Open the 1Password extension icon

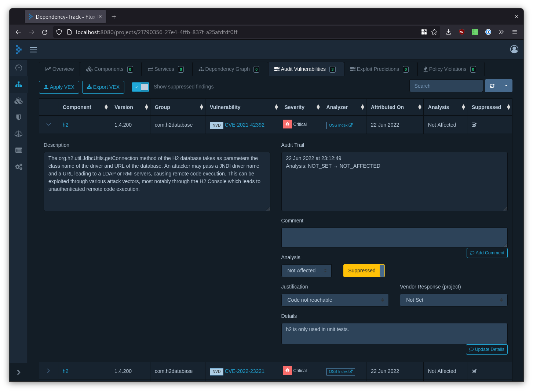[488, 32]
